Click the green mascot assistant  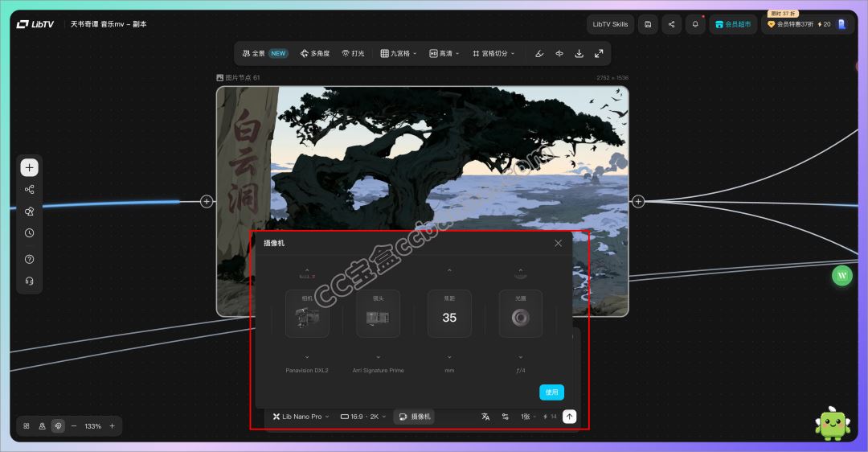point(833,425)
